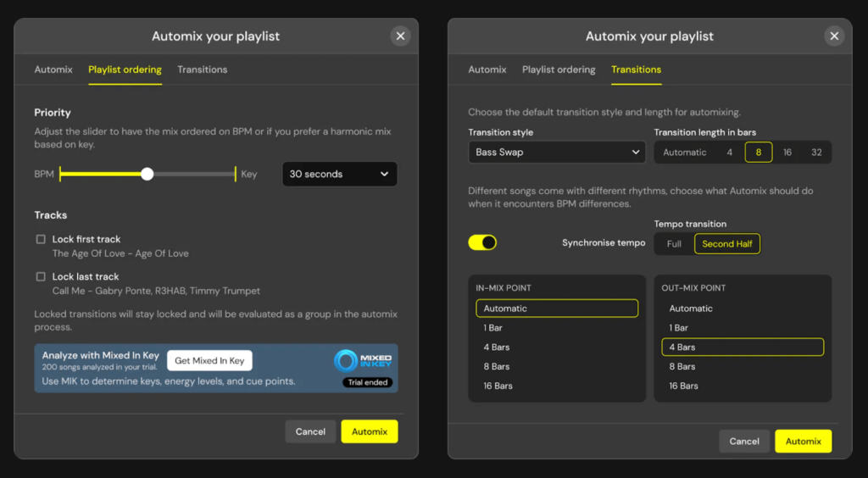The height and width of the screenshot is (478, 868).
Task: Select Second Half tempo transition
Action: (726, 243)
